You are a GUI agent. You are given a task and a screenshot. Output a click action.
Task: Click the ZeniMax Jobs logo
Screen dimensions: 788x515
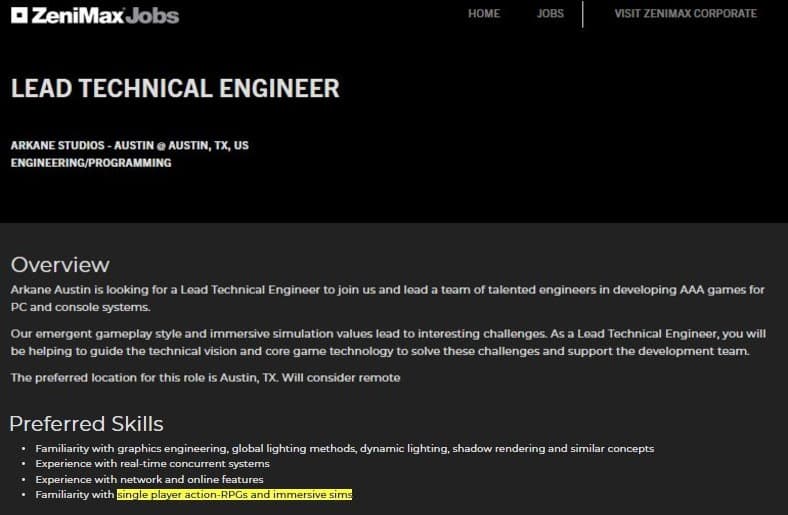click(94, 14)
